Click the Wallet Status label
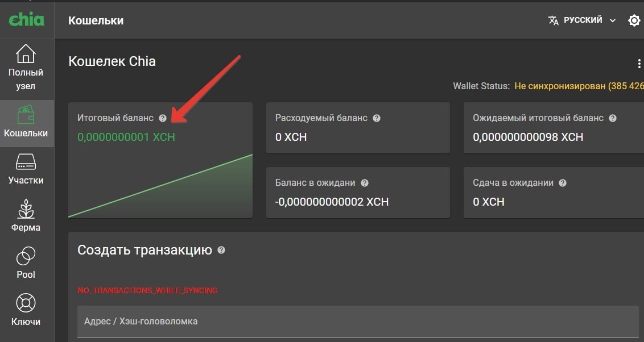This screenshot has width=644, height=342. pyautogui.click(x=481, y=86)
